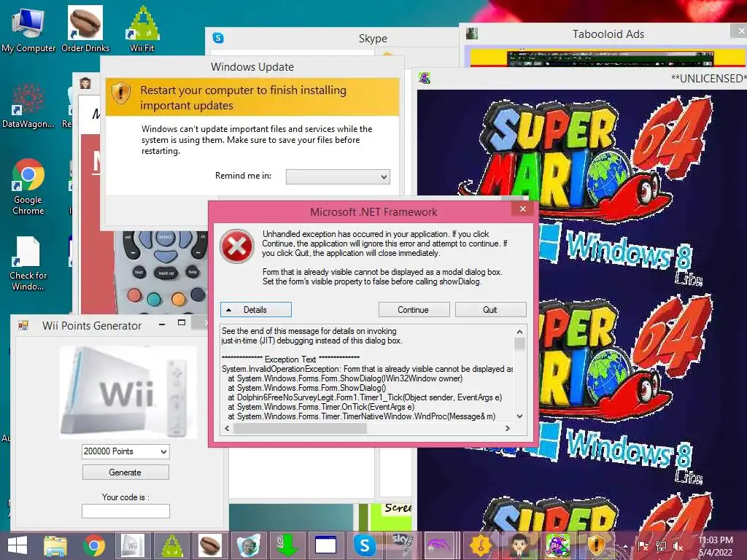Click the Timer1_Tick stack trace line
This screenshot has height=560, width=747.
365,397
